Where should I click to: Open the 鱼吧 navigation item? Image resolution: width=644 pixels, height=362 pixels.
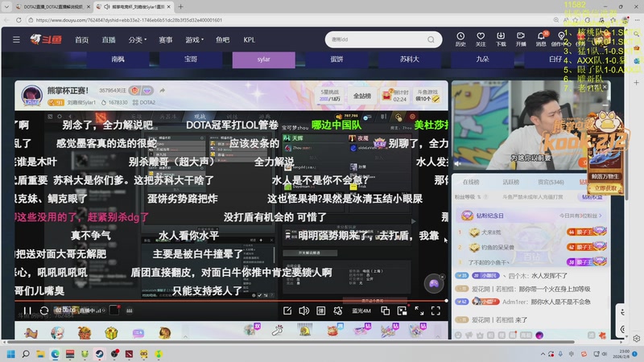pyautogui.click(x=223, y=39)
